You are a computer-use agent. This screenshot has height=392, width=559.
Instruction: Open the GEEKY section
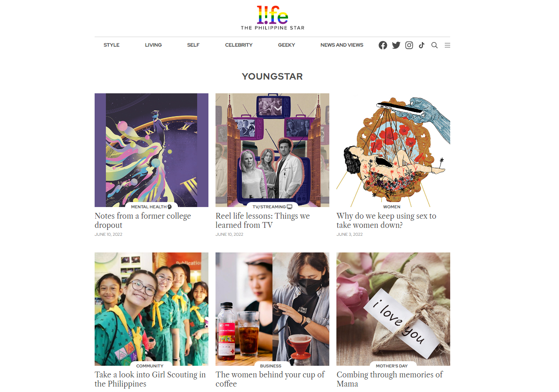286,45
